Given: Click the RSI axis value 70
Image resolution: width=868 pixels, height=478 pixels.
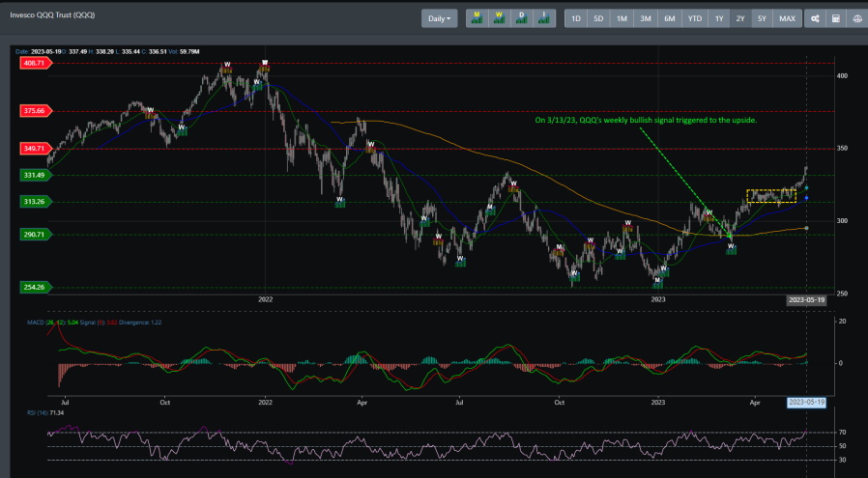Looking at the screenshot, I should pyautogui.click(x=842, y=432).
